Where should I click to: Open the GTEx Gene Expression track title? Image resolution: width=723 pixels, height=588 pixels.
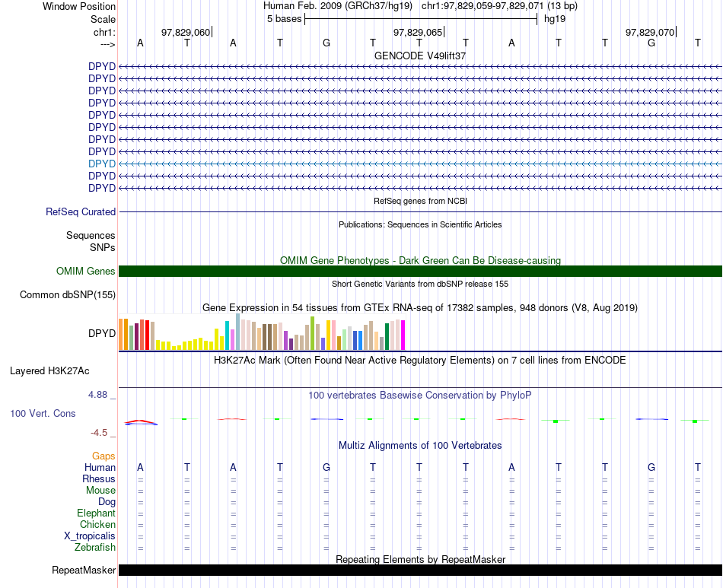[420, 308]
